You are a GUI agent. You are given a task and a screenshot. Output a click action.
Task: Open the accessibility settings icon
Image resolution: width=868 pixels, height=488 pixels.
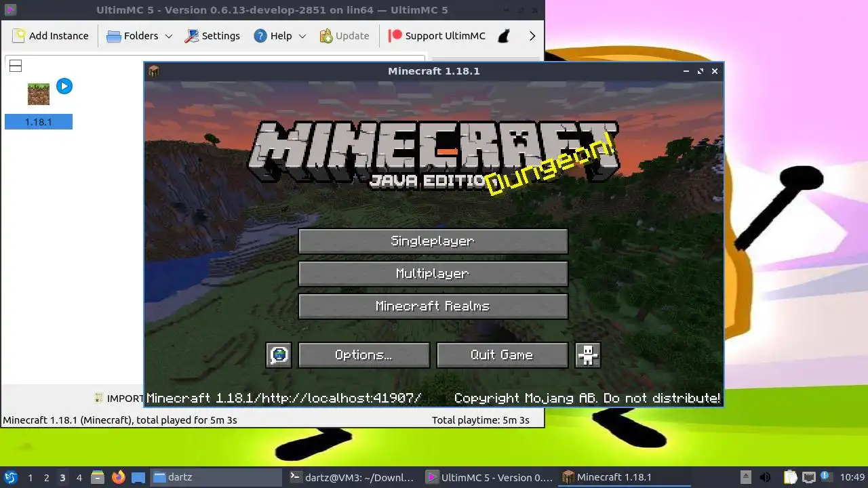click(x=587, y=355)
